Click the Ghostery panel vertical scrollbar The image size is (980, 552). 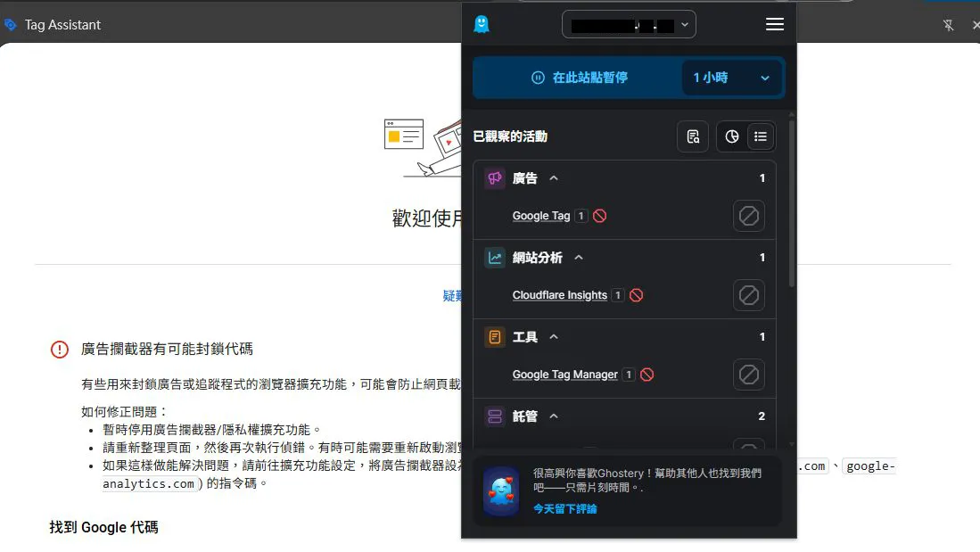[791, 205]
